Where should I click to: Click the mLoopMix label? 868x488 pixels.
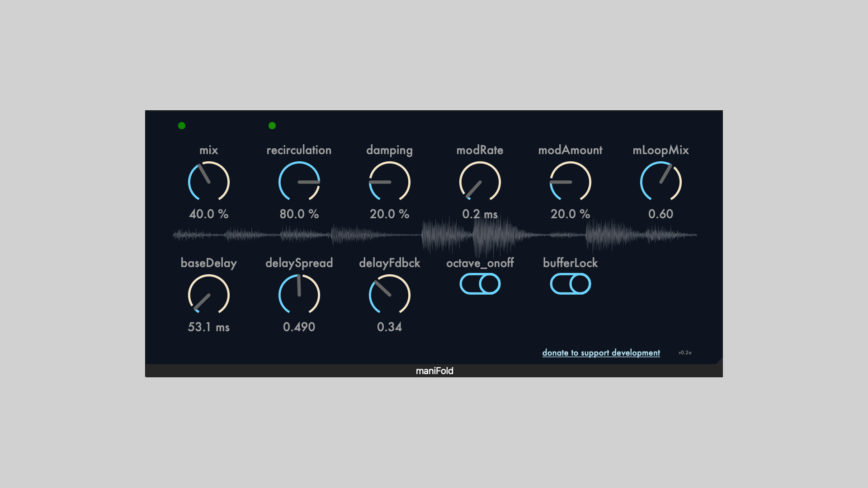tap(661, 150)
